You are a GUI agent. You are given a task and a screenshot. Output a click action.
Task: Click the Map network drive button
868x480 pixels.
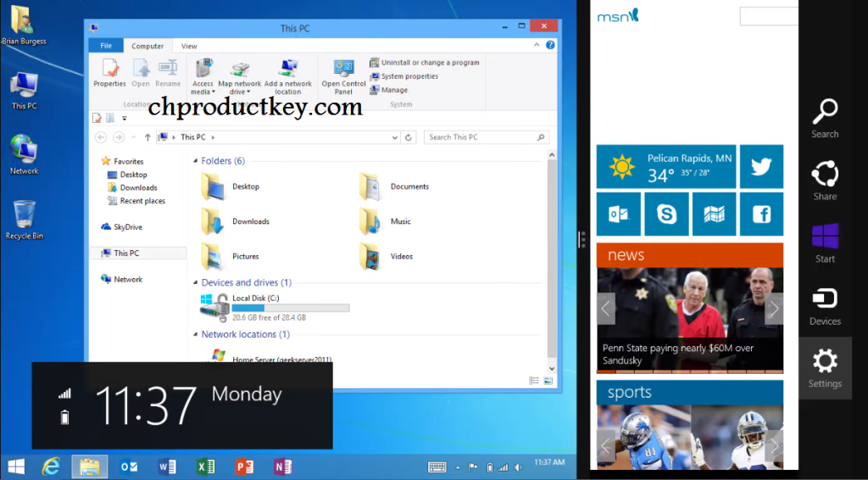pyautogui.click(x=240, y=76)
